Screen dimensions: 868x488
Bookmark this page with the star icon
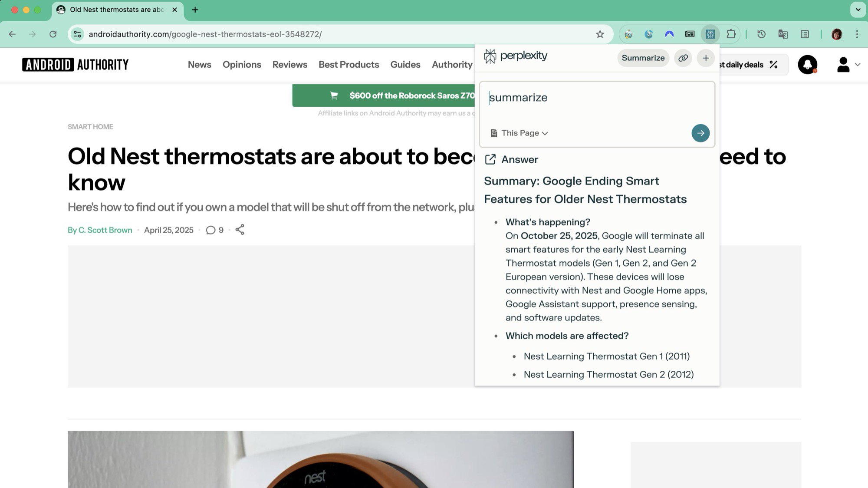pyautogui.click(x=600, y=34)
